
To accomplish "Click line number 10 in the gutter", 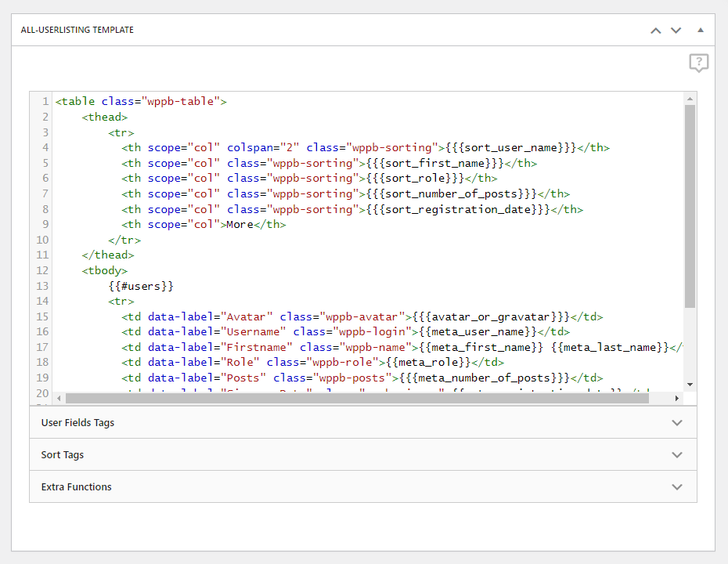I will [x=42, y=240].
